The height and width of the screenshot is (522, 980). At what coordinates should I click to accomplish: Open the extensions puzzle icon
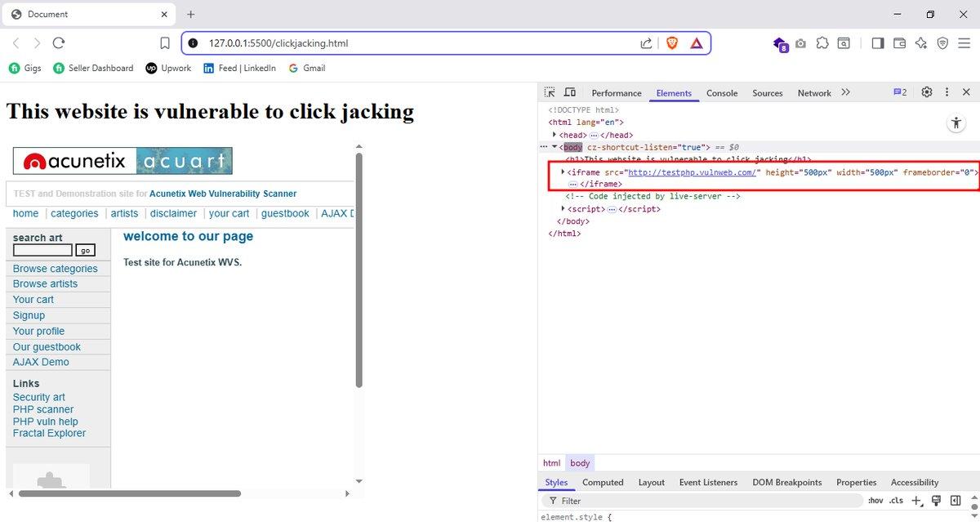pos(822,43)
